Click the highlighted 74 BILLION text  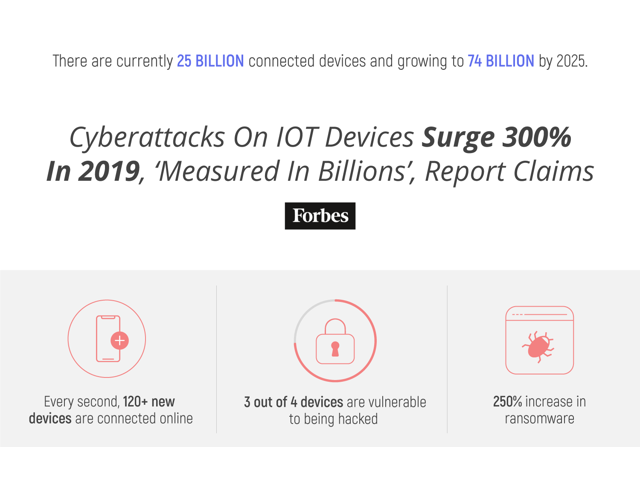click(x=501, y=61)
